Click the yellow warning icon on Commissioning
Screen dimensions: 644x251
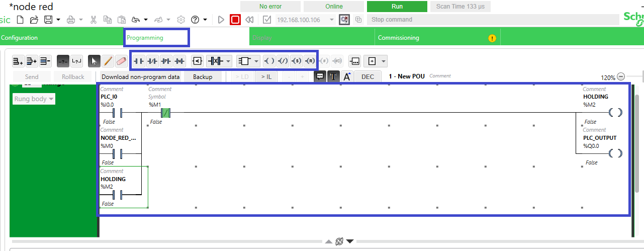coord(492,38)
